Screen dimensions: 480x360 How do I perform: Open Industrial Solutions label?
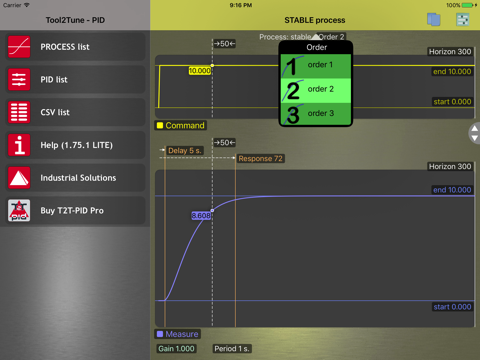tap(78, 178)
